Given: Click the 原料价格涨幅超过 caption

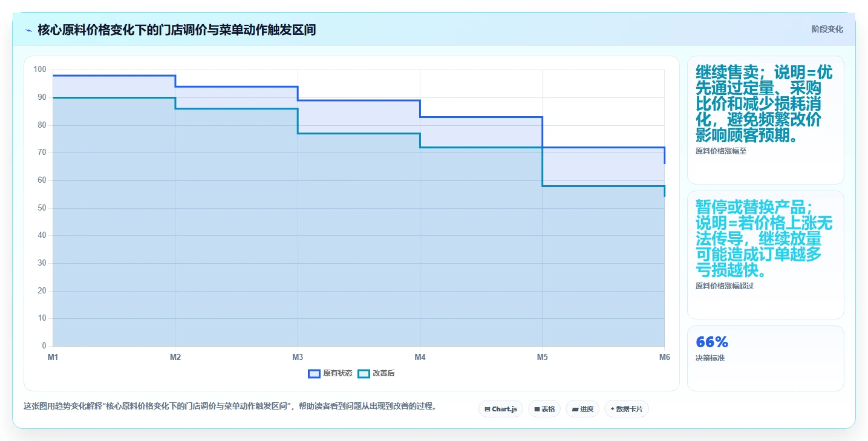Looking at the screenshot, I should (x=725, y=286).
